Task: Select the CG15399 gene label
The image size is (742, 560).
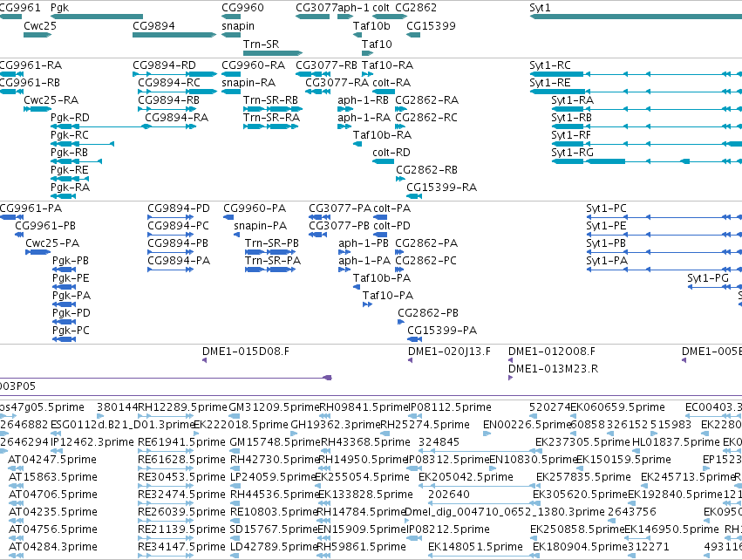Action: pyautogui.click(x=431, y=25)
